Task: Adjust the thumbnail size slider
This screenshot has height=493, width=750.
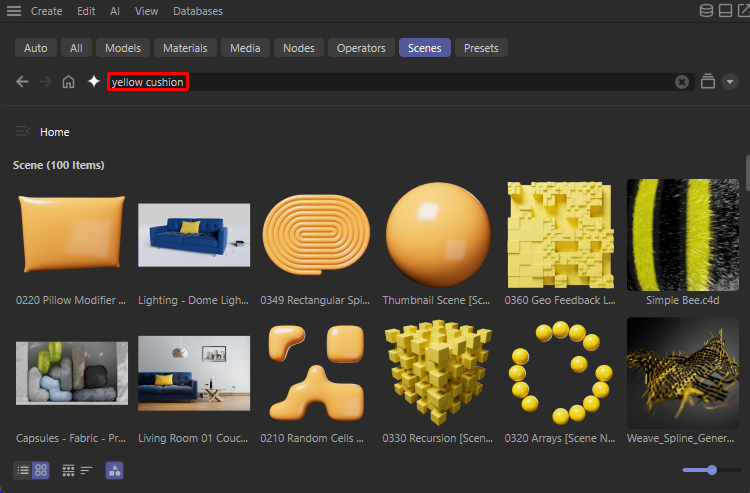Action: (711, 470)
